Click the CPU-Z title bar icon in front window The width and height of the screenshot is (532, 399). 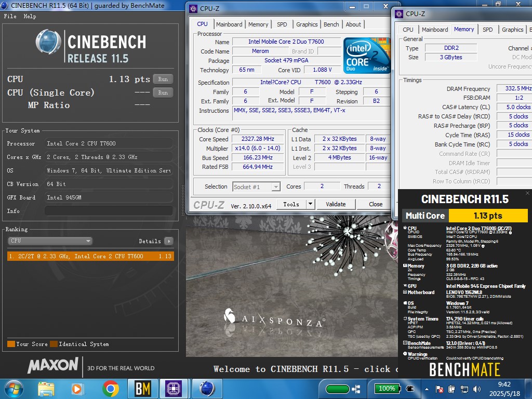[x=193, y=9]
